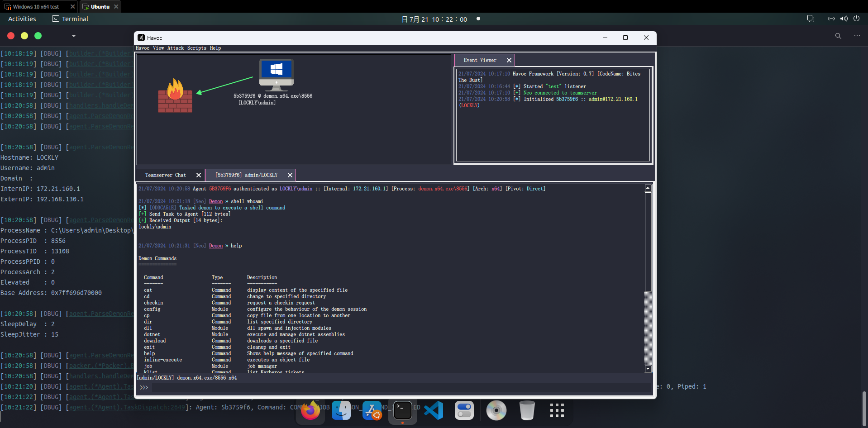The height and width of the screenshot is (428, 868).
Task: Show applications grid in dock
Action: (x=557, y=411)
